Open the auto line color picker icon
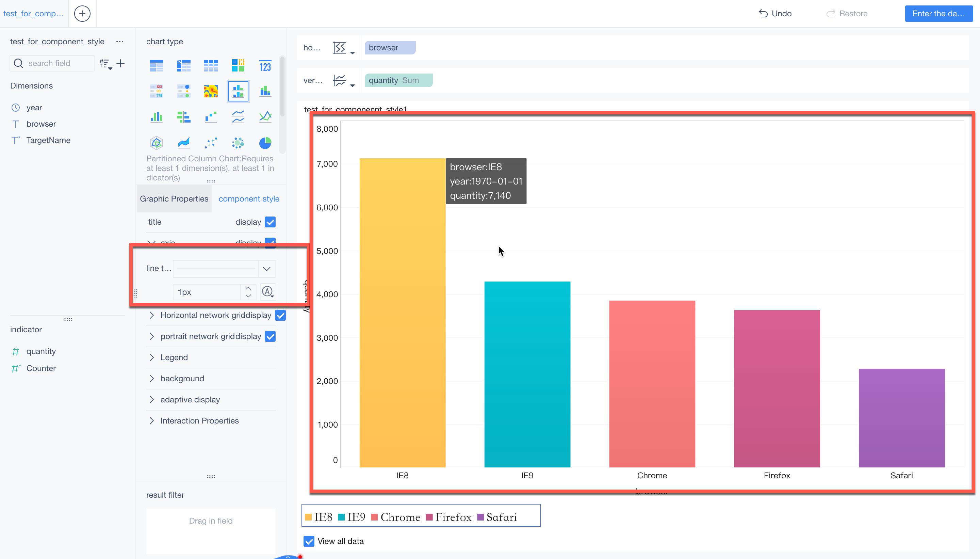The image size is (980, 559). pos(268,292)
